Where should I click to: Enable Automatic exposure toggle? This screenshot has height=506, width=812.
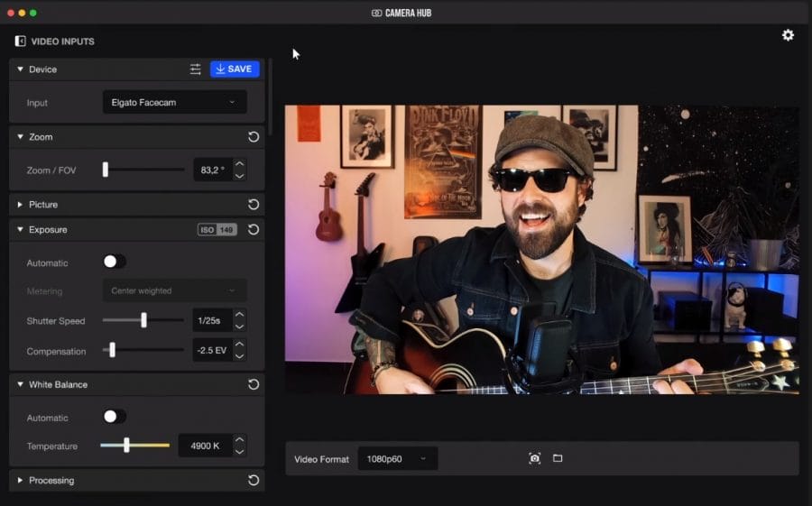tap(114, 262)
